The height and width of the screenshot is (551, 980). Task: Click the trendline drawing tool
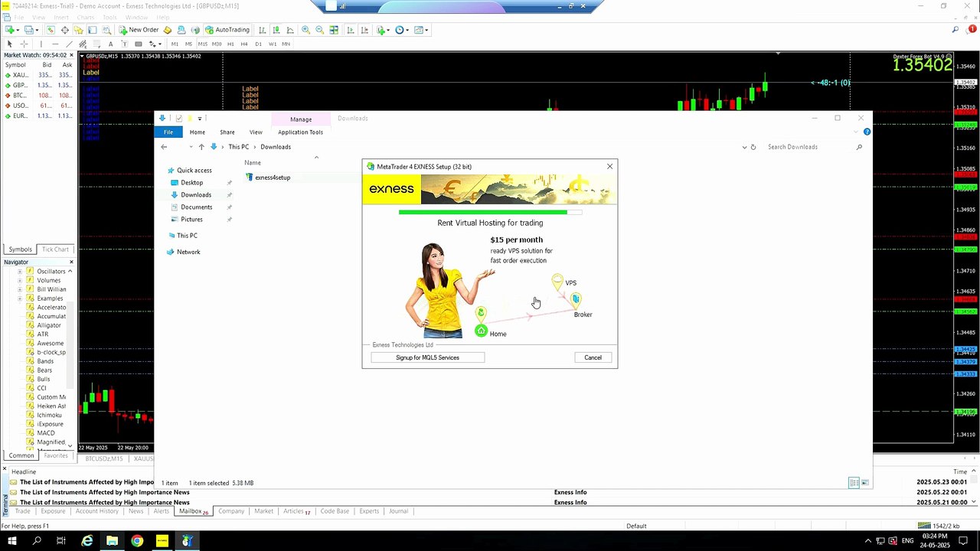[x=68, y=44]
